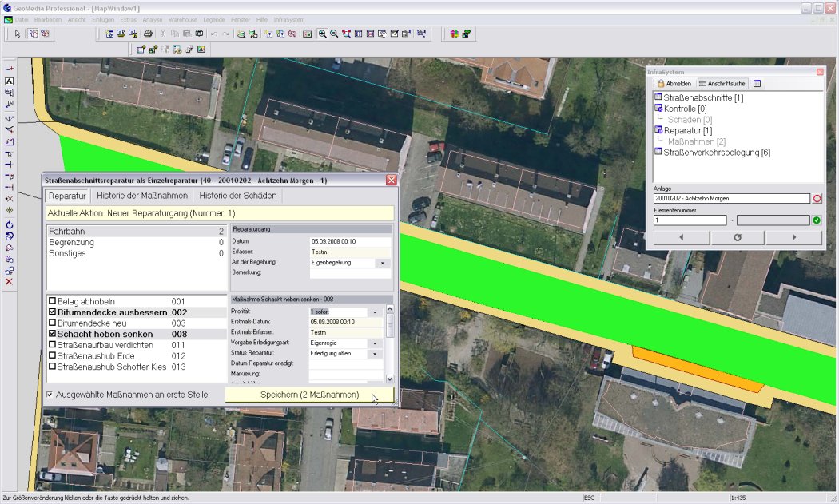The width and height of the screenshot is (839, 504).
Task: Go to next element with right arrow
Action: (793, 237)
